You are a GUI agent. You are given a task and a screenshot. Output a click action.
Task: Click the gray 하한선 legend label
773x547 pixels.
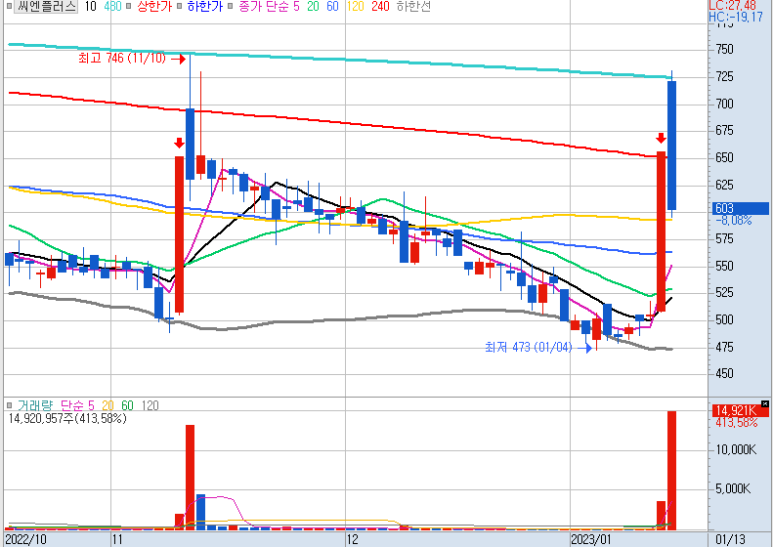tap(414, 6)
